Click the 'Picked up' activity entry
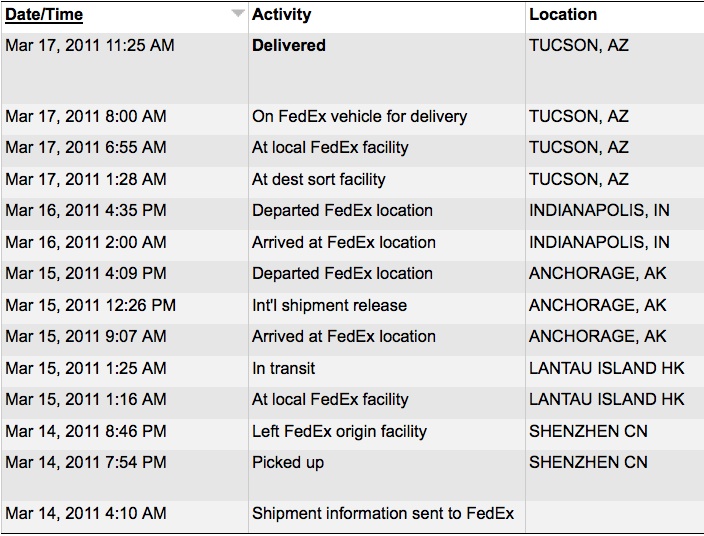Screen dimensions: 704x536 coord(288,463)
